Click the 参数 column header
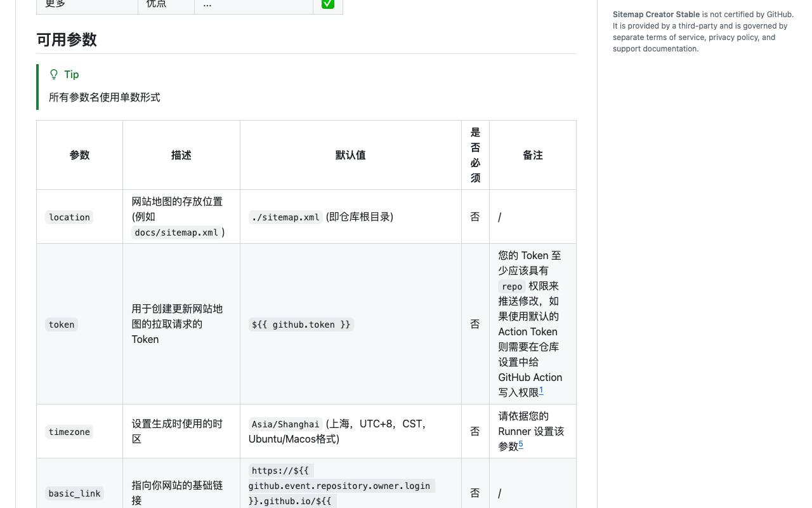The height and width of the screenshot is (508, 812). (x=79, y=155)
